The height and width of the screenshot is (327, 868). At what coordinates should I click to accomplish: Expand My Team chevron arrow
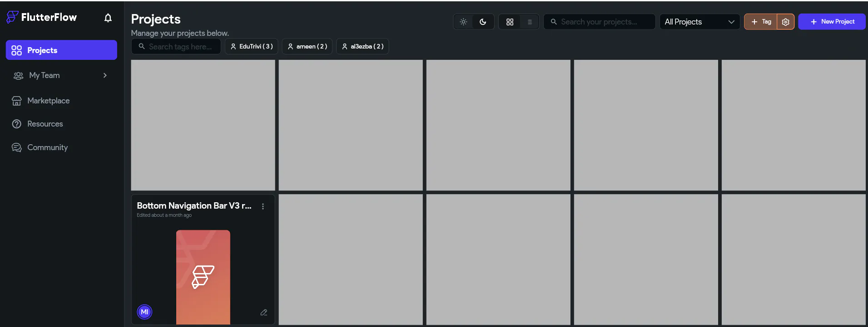tap(105, 75)
